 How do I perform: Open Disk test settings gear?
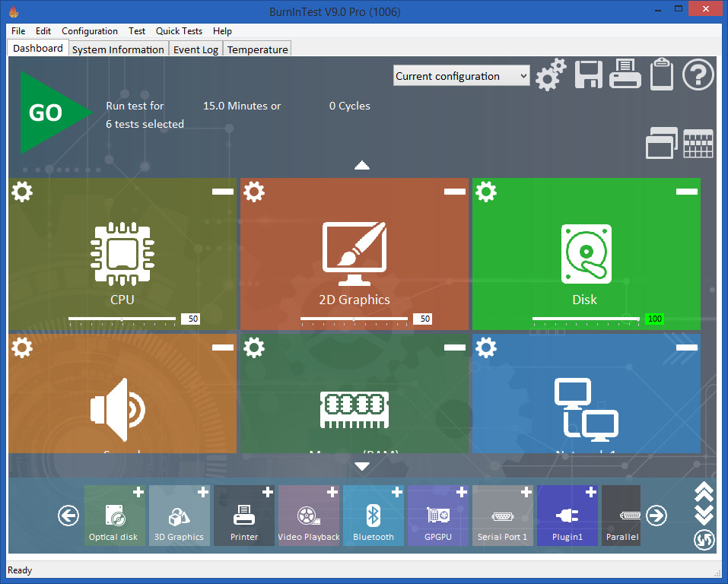pyautogui.click(x=486, y=192)
